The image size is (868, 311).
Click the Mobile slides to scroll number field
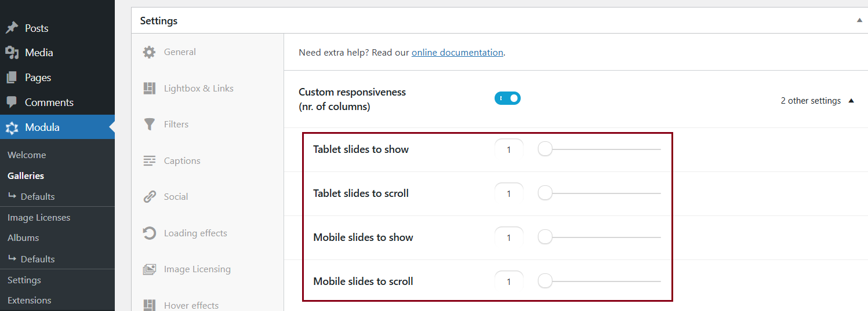tap(509, 281)
